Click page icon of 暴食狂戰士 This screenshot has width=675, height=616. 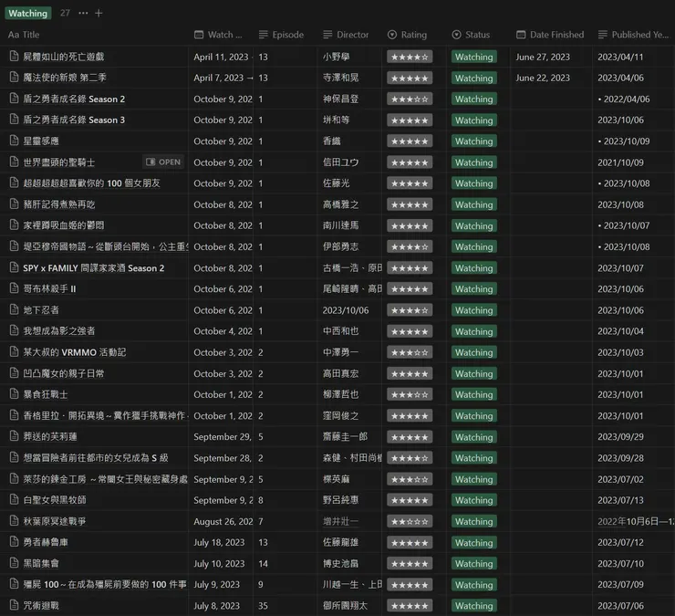15,394
